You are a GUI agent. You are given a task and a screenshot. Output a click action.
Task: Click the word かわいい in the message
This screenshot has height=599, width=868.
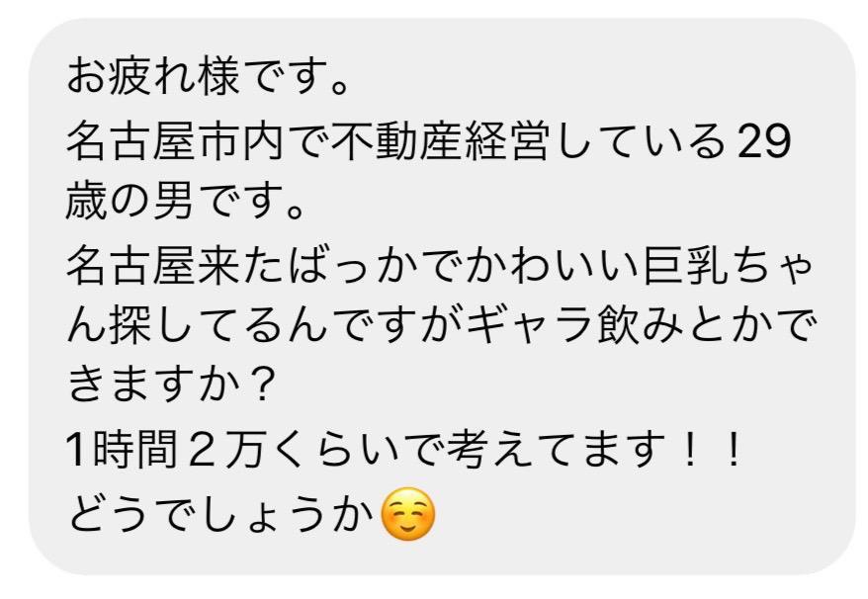pyautogui.click(x=555, y=266)
